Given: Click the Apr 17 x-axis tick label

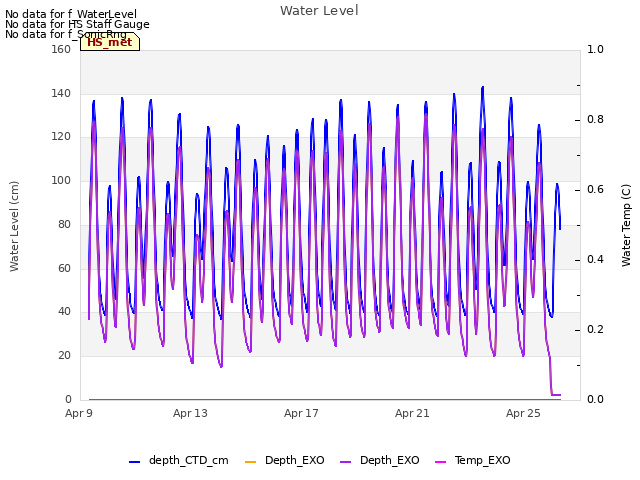Looking at the screenshot, I should 301,413.
